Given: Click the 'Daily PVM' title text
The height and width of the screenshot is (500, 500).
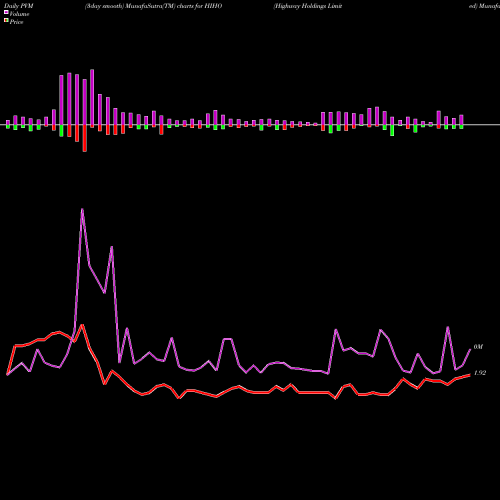Looking at the screenshot, I should pos(19,6).
